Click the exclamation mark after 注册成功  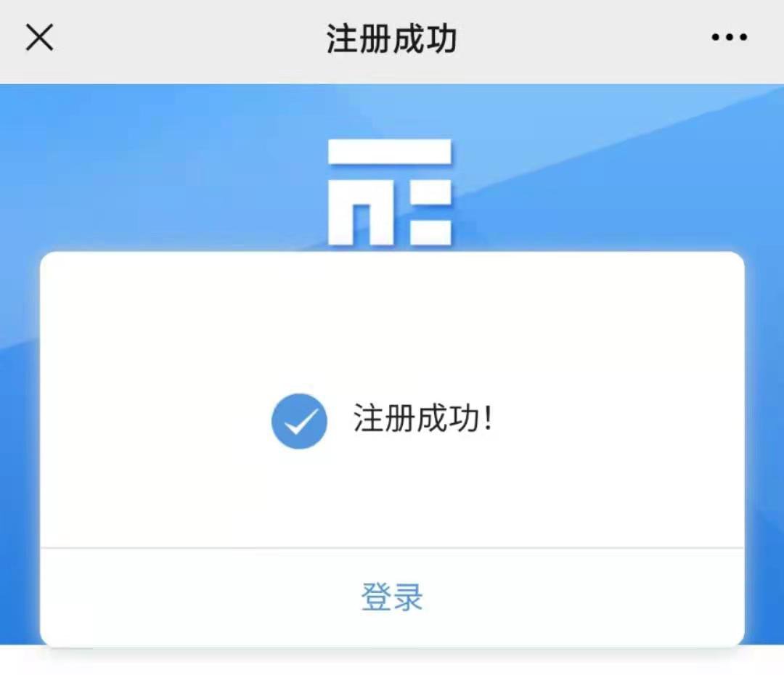coord(488,418)
